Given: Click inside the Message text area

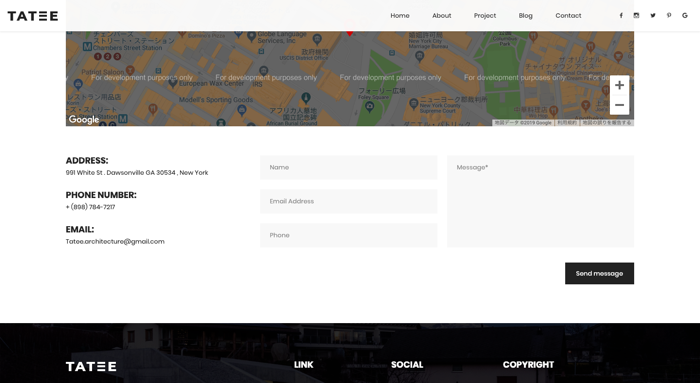Looking at the screenshot, I should [540, 201].
